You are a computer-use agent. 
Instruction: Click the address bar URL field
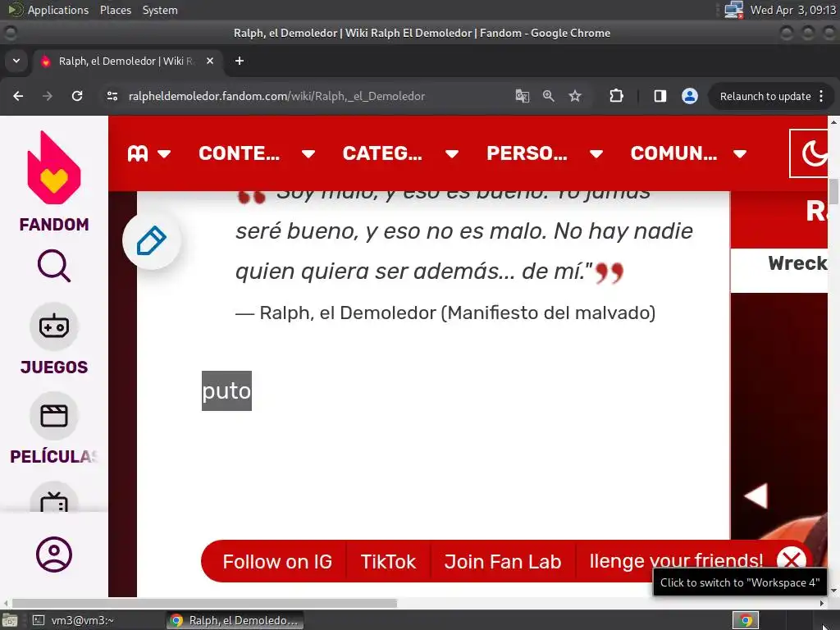276,97
